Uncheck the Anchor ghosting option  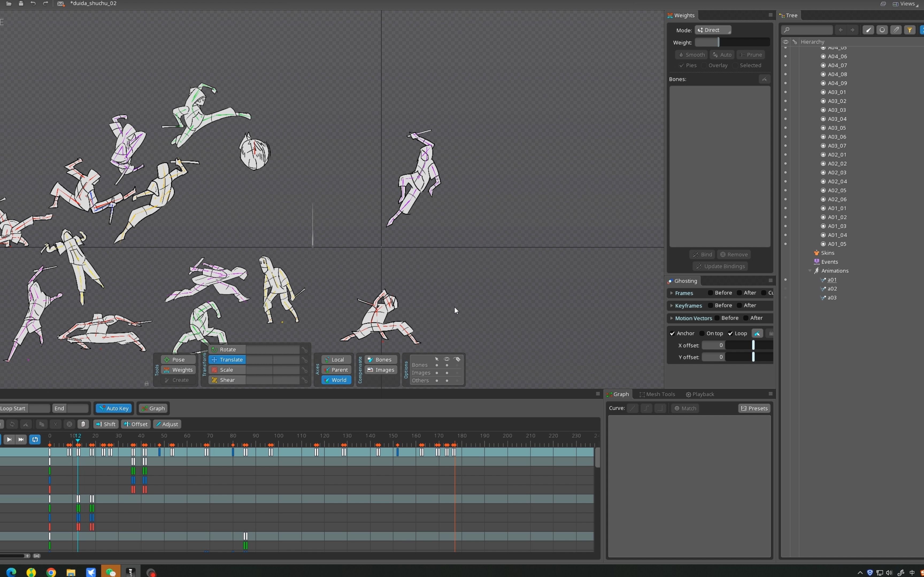672,333
